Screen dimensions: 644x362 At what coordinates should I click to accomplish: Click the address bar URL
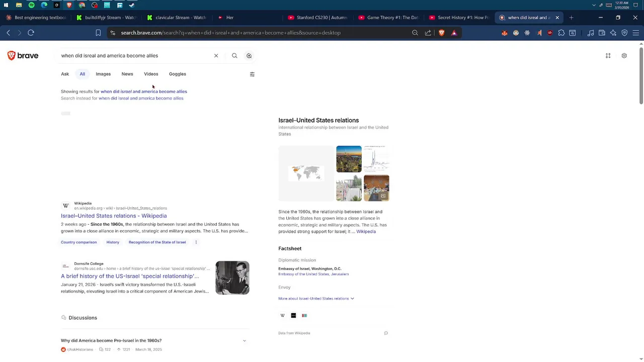coord(231,33)
